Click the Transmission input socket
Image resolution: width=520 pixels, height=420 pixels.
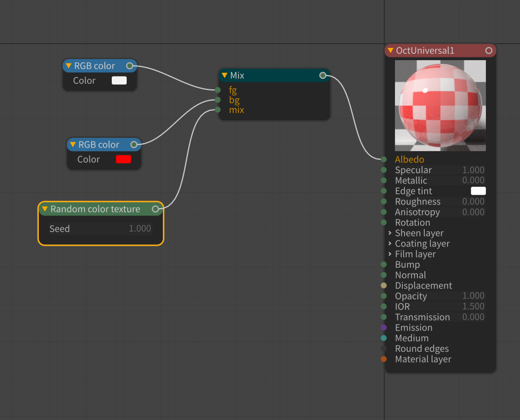tap(384, 317)
